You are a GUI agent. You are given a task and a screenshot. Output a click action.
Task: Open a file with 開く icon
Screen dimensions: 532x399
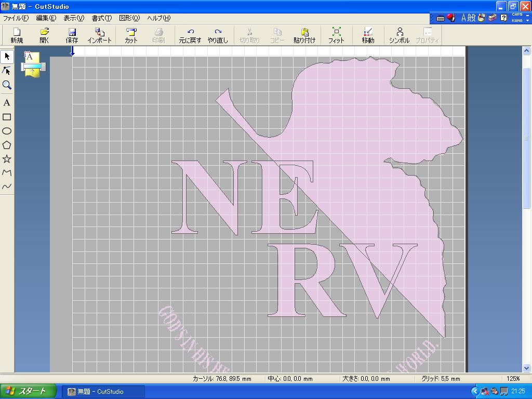click(45, 35)
